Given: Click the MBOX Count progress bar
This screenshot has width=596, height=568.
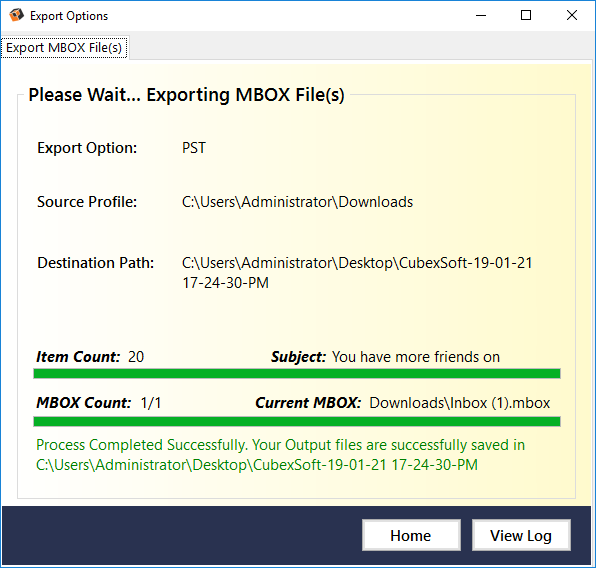Looking at the screenshot, I should pos(297,421).
